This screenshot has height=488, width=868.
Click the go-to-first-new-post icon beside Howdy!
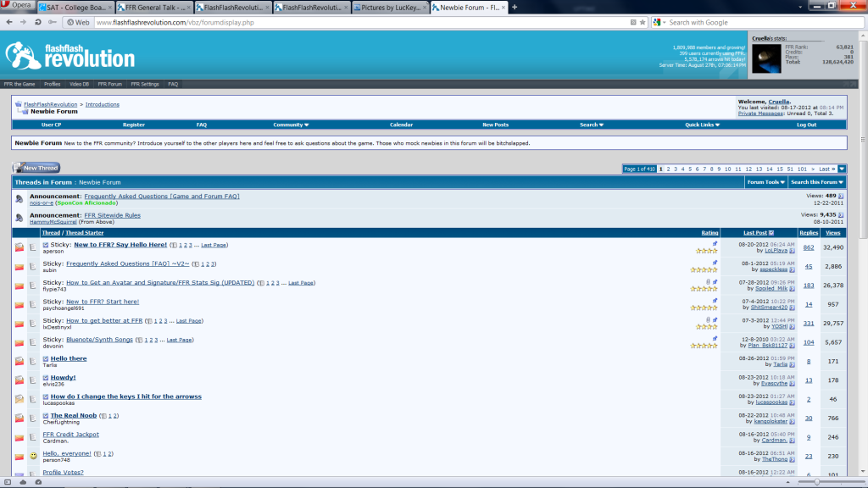click(46, 378)
